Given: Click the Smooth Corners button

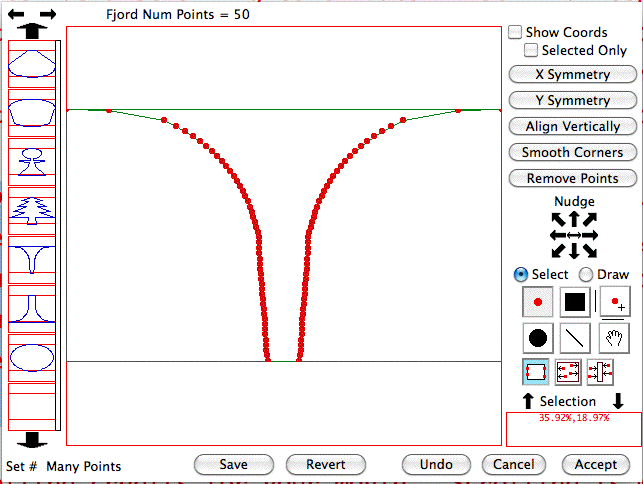Looking at the screenshot, I should click(572, 152).
